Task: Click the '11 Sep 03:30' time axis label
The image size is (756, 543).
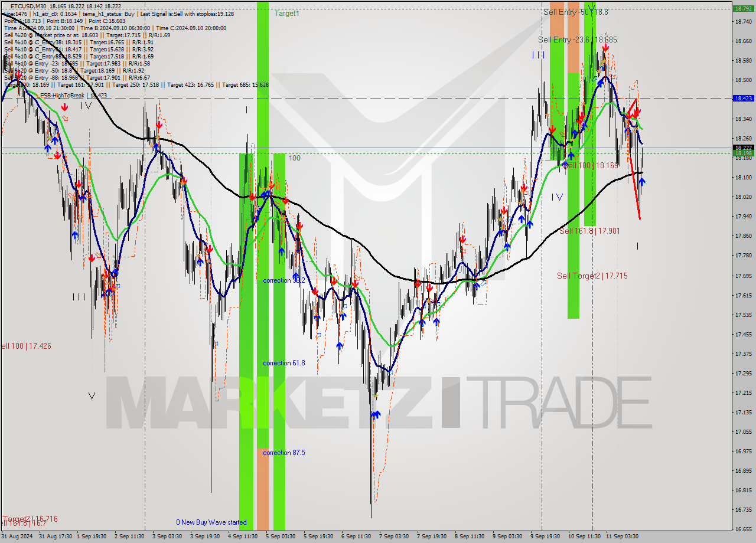Action: (621, 537)
